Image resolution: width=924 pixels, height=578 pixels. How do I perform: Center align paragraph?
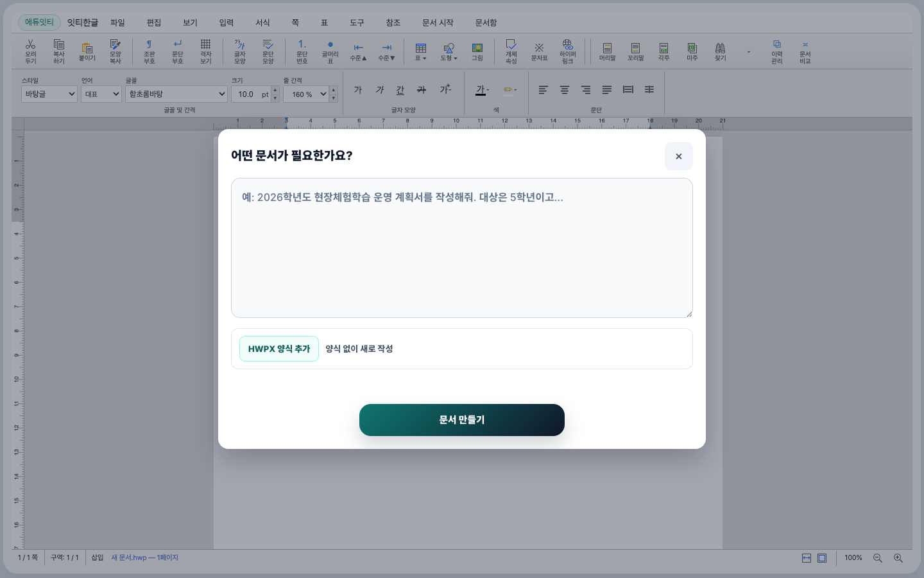click(x=565, y=90)
